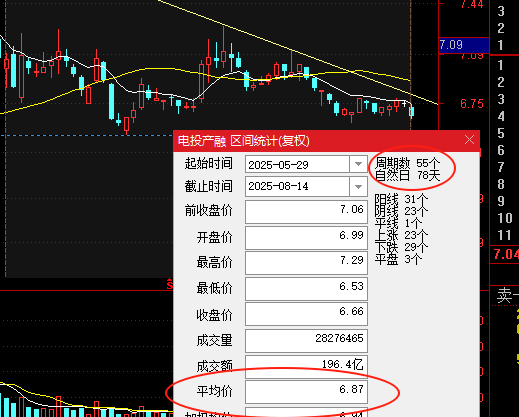Image resolution: width=519 pixels, height=417 pixels.
Task: Expand the 截止时间 date dropdown arrow
Action: 358,186
